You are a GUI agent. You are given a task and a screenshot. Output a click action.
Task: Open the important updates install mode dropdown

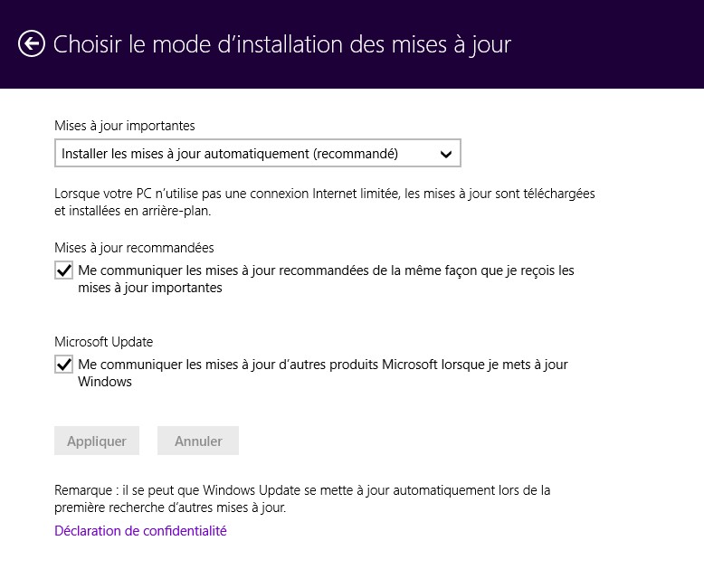[257, 154]
